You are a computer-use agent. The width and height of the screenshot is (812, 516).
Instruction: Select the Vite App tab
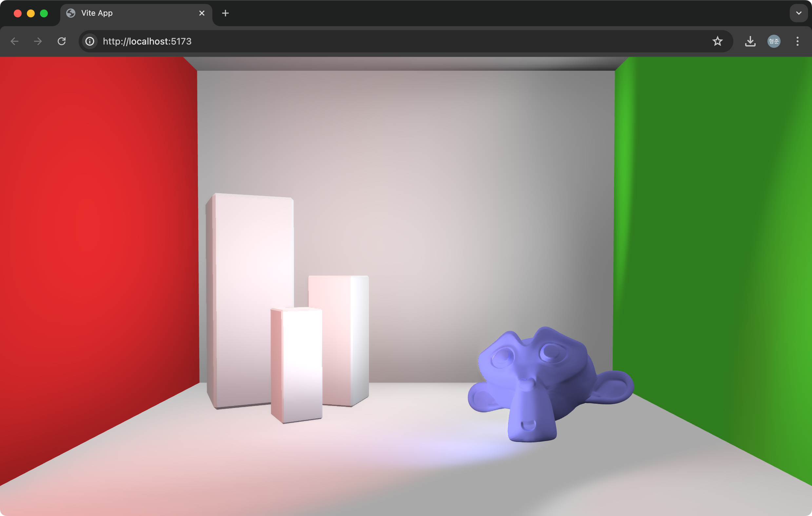coord(136,13)
